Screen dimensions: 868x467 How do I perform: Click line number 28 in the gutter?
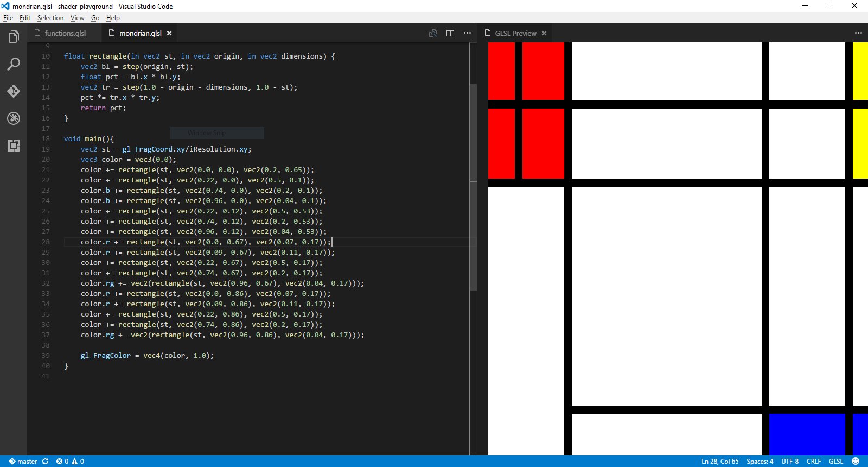[x=46, y=242]
